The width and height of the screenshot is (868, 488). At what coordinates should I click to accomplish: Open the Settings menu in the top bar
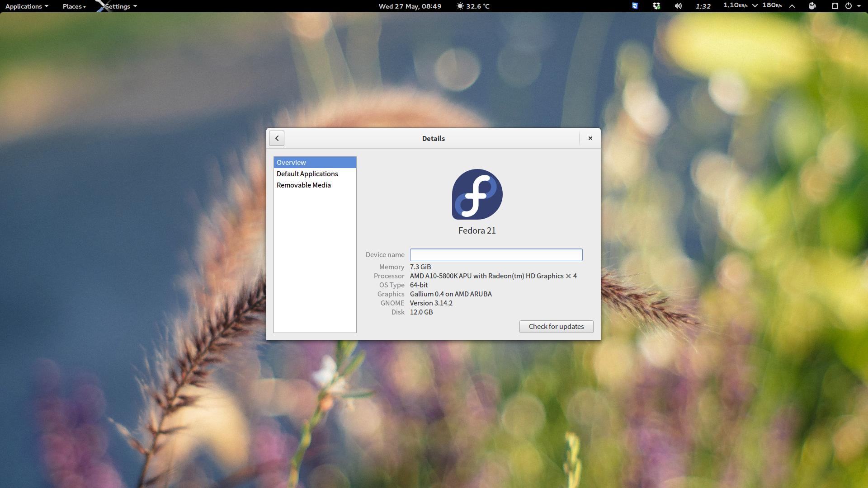point(117,6)
